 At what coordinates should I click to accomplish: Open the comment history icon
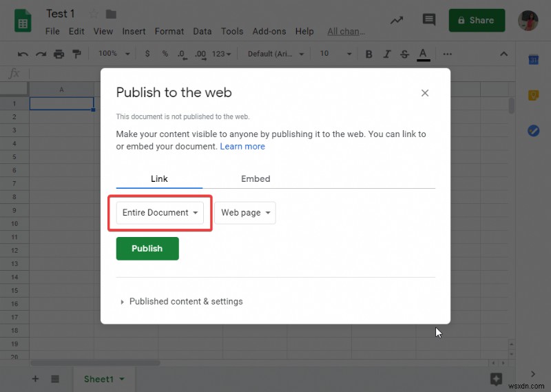pos(430,21)
